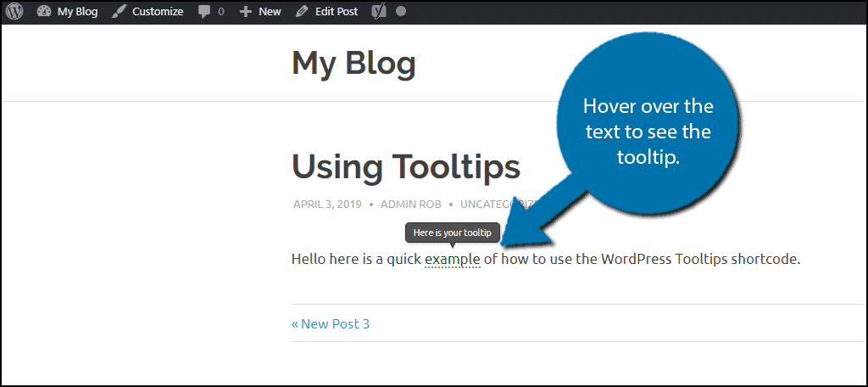Click the dashboard gauge icon beside My Blog
The height and width of the screenshot is (387, 868).
[44, 12]
